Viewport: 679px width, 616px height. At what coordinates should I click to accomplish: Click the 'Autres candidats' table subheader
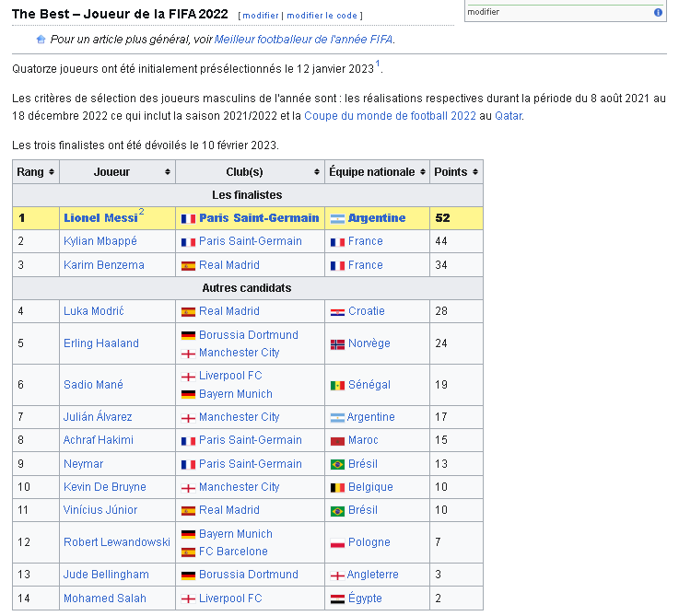pos(248,288)
